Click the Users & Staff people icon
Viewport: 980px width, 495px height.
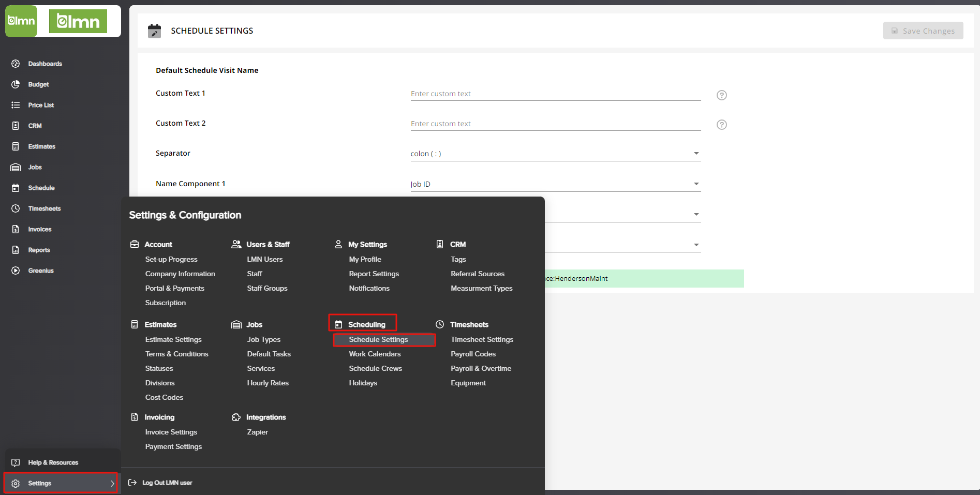[236, 244]
